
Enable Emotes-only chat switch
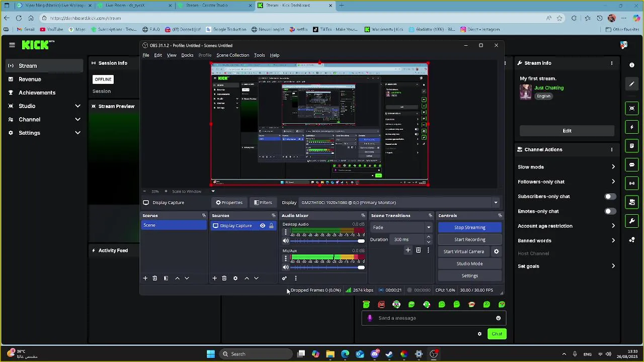(610, 211)
